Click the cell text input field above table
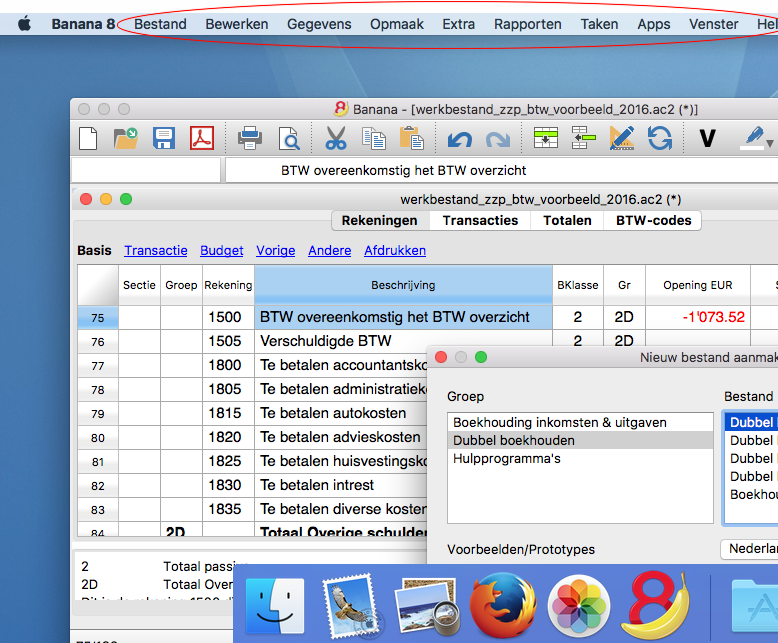This screenshot has width=778, height=643. pyautogui.click(x=502, y=171)
